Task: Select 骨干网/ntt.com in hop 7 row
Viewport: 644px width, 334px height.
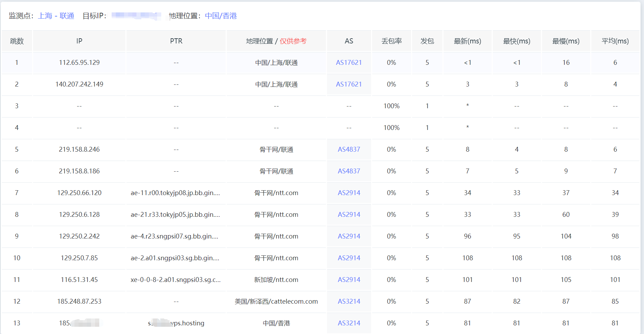Action: [x=276, y=193]
